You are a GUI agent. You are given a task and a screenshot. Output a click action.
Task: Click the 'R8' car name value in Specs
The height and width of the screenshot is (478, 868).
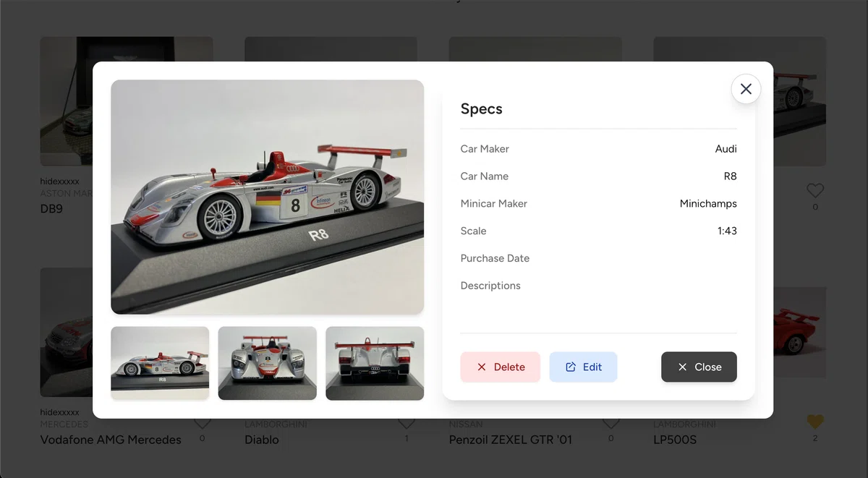[731, 176]
